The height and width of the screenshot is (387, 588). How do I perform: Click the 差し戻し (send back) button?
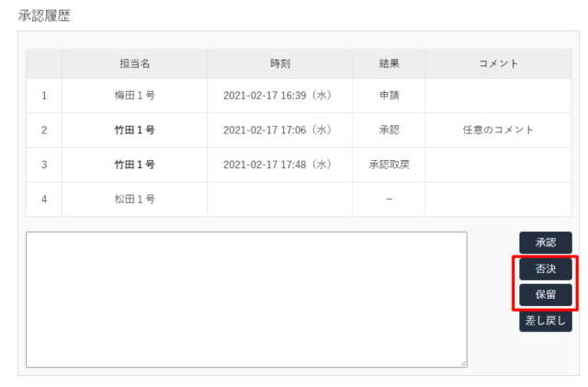point(546,320)
